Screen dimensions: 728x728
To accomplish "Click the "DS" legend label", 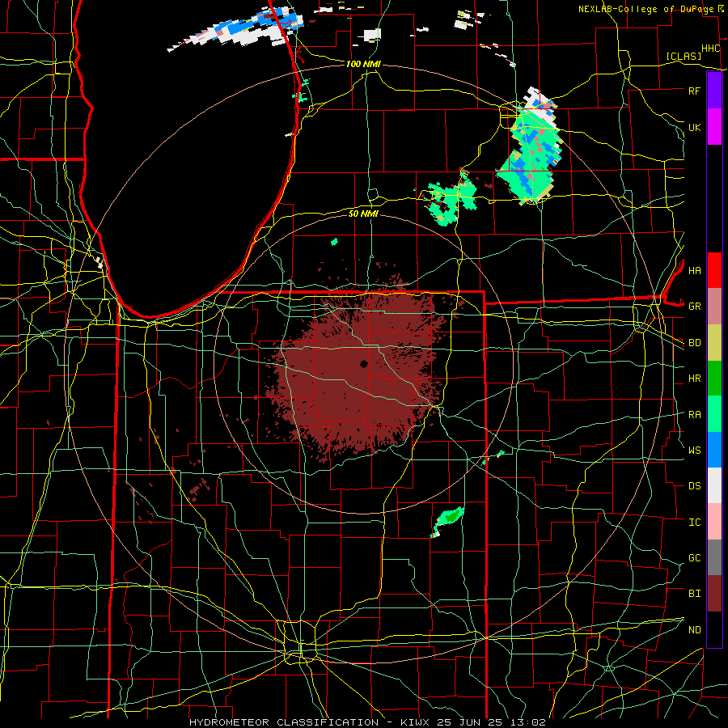I will [694, 486].
